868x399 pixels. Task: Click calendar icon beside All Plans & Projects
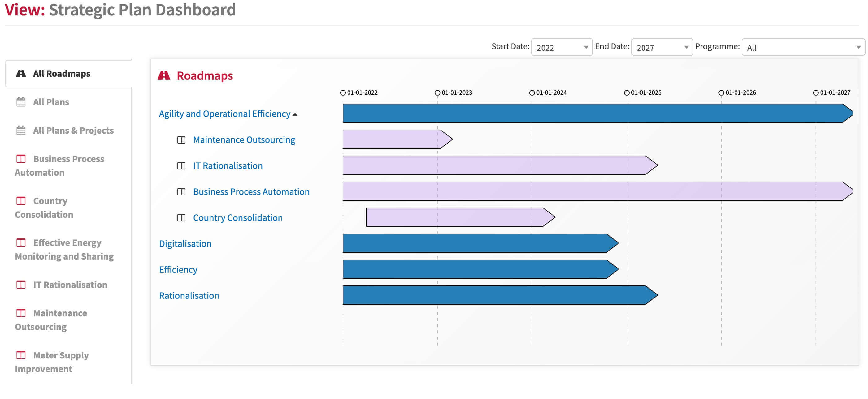21,130
